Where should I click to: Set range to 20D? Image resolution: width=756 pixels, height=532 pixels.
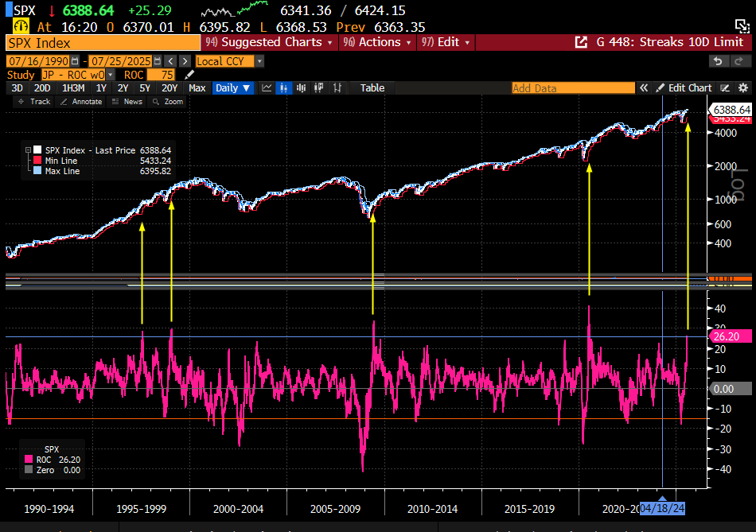click(42, 87)
